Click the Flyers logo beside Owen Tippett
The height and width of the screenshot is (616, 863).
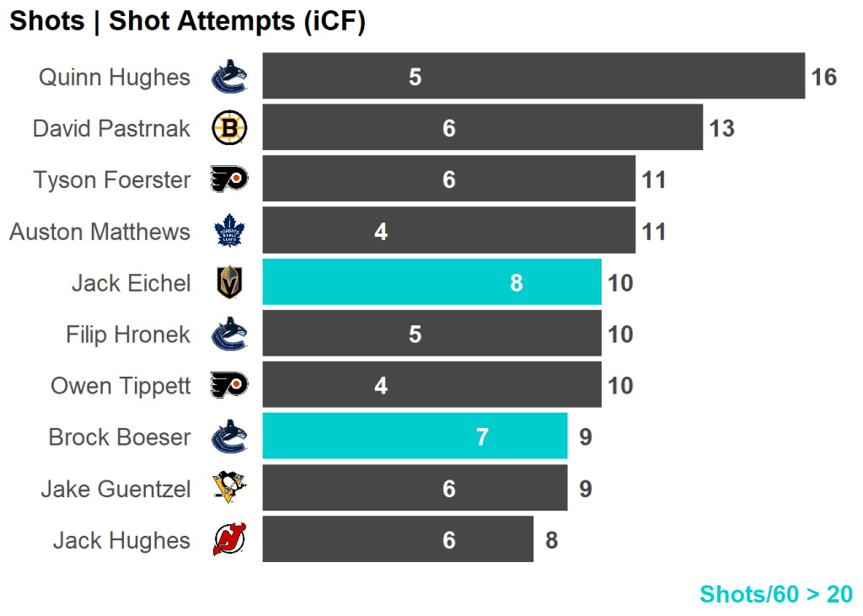click(228, 386)
